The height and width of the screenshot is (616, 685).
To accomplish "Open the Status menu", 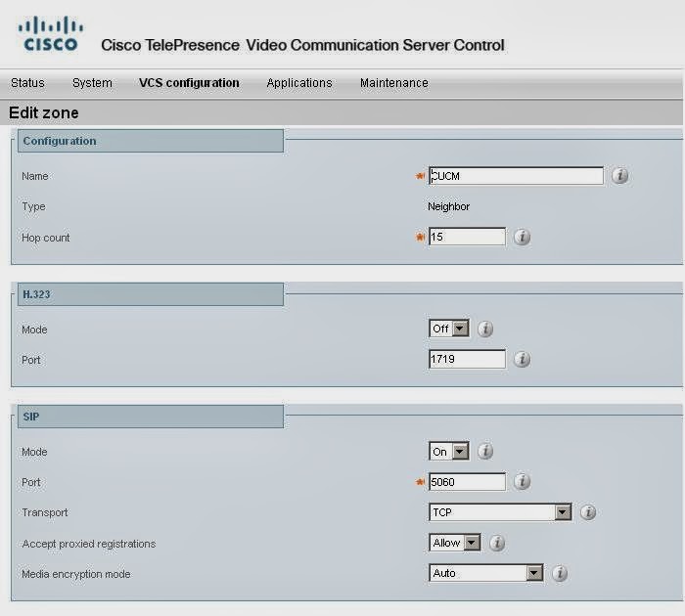I will tap(27, 83).
